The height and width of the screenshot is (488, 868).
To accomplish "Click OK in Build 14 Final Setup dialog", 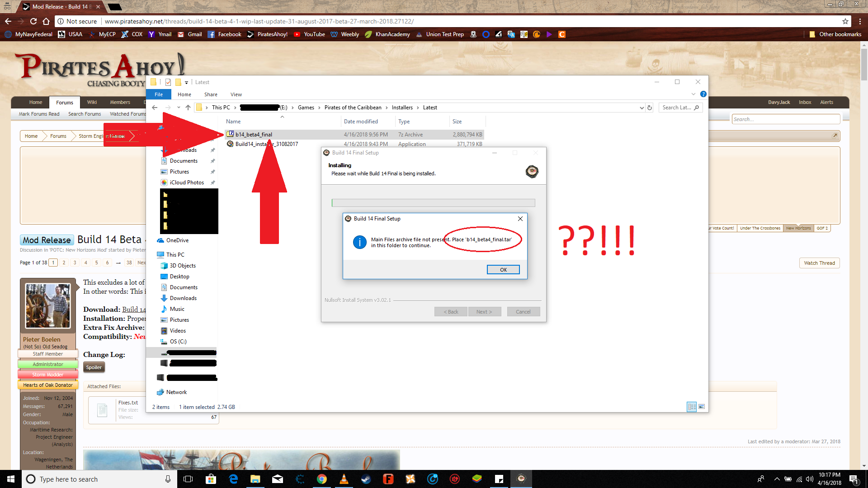I will tap(503, 270).
